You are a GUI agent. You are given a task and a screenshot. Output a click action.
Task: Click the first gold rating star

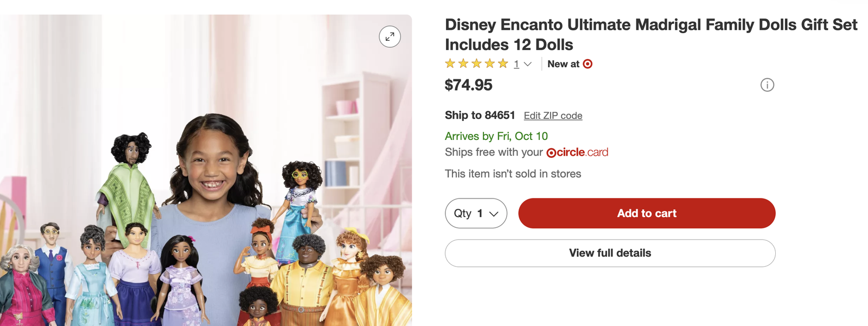[x=450, y=64]
